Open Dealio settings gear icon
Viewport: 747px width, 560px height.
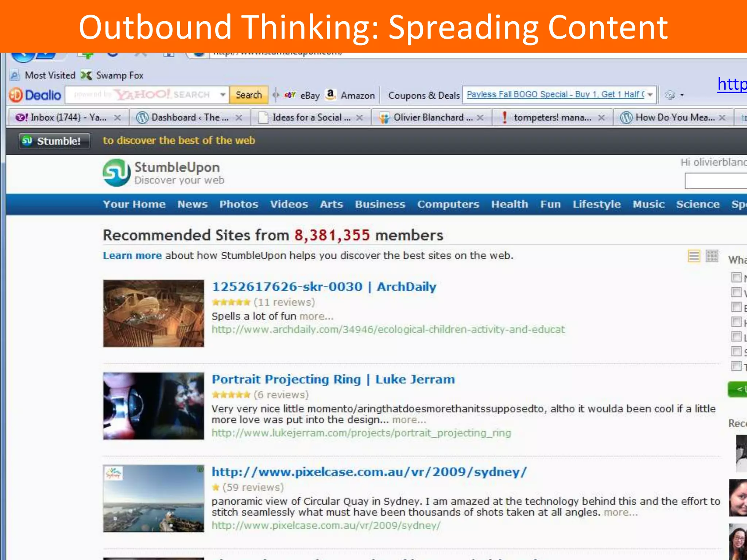tap(670, 95)
